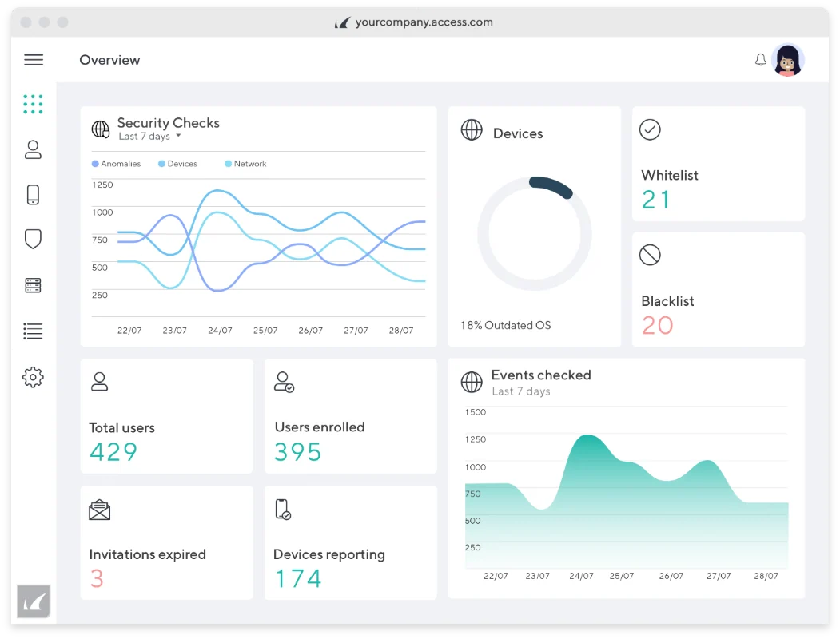840x639 pixels.
Task: Click the dashboard grid icon in sidebar
Action: [x=33, y=104]
